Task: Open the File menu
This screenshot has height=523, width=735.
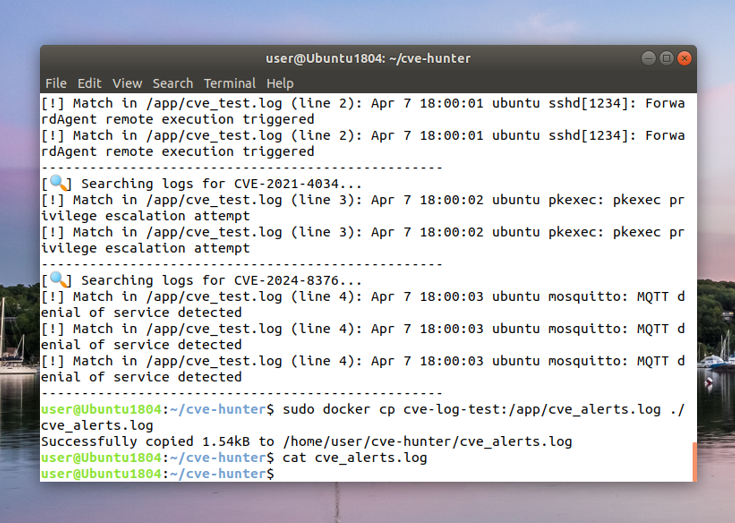Action: click(56, 83)
